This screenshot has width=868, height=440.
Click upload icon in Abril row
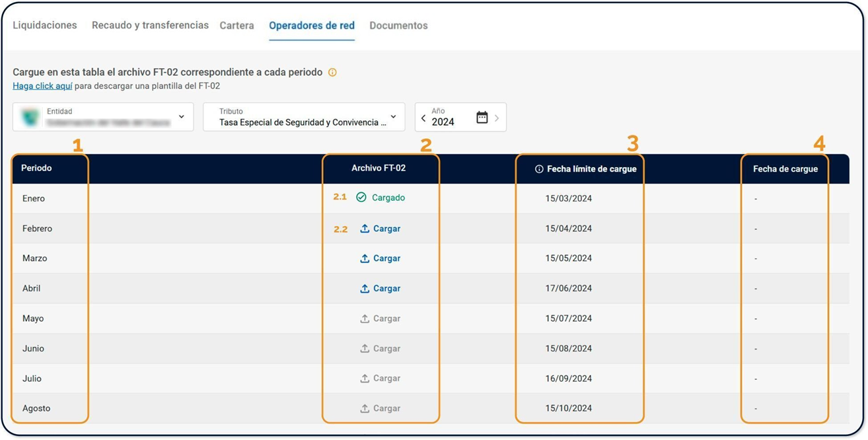tap(365, 289)
